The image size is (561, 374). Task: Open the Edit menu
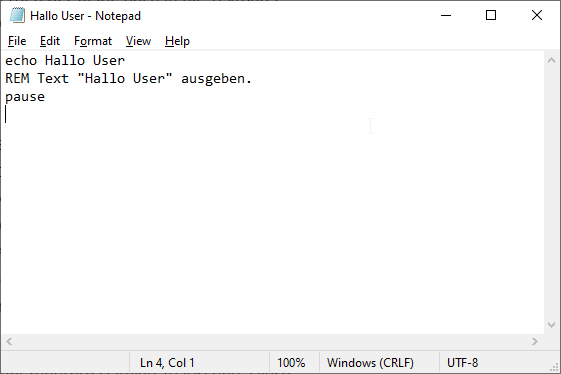pyautogui.click(x=50, y=41)
